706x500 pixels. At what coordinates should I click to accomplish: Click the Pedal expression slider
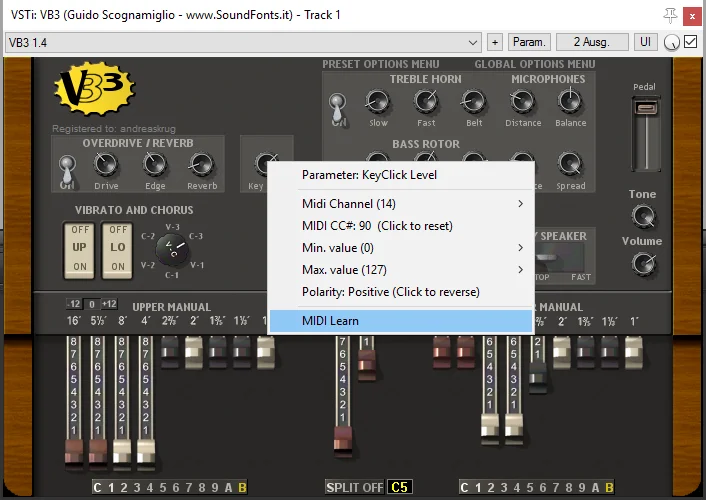pyautogui.click(x=646, y=133)
